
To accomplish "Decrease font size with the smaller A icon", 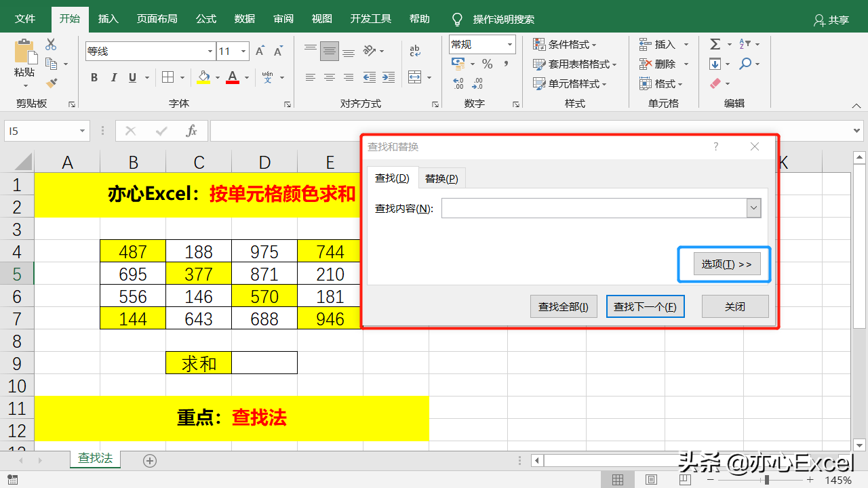I will [278, 51].
